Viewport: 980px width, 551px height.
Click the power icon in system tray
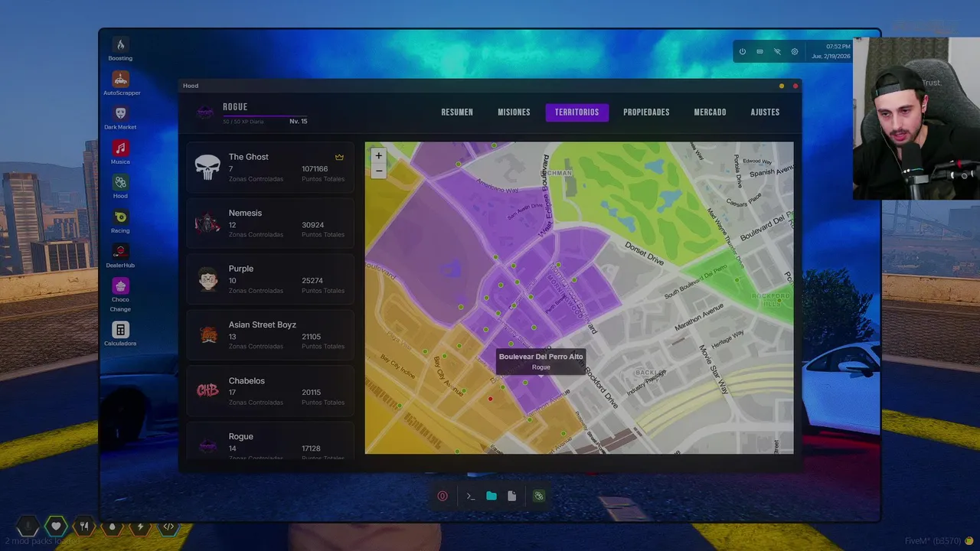pyautogui.click(x=742, y=52)
